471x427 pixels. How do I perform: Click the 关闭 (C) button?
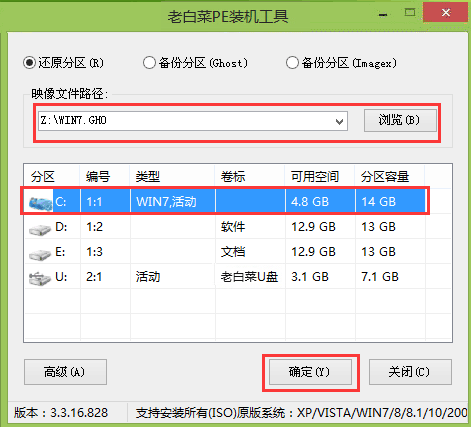point(410,372)
